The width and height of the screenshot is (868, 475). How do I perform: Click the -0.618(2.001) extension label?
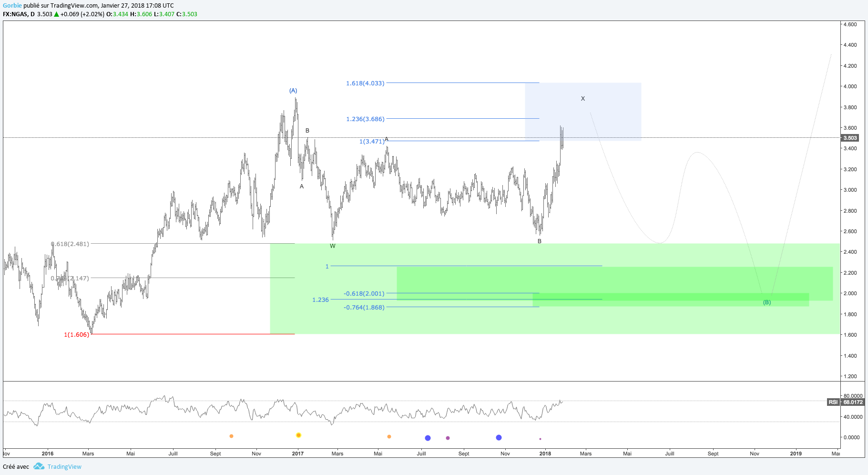click(364, 294)
